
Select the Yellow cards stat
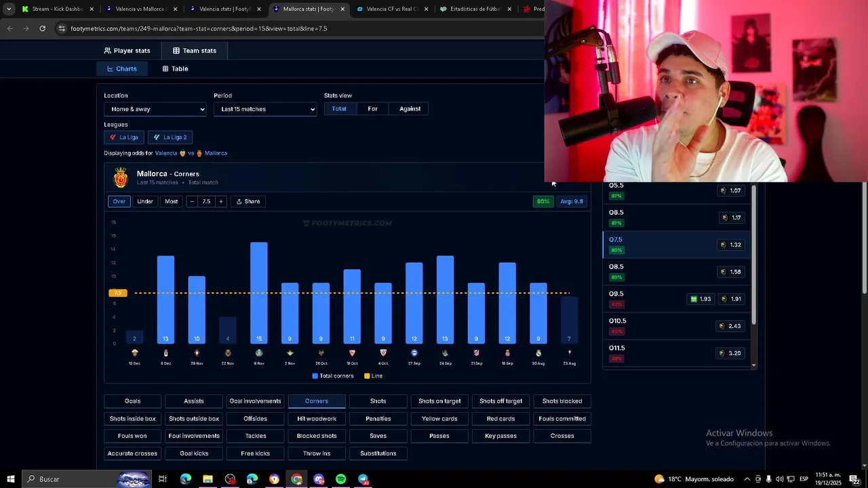[x=439, y=419]
